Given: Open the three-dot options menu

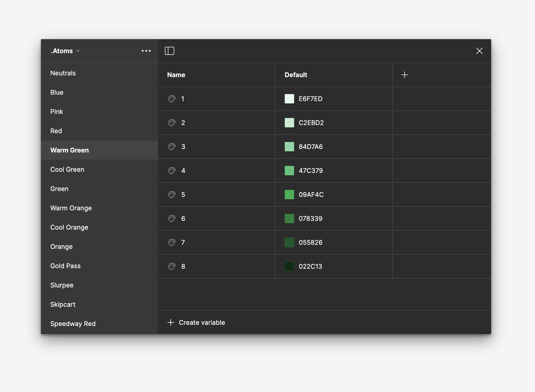Looking at the screenshot, I should coord(146,51).
